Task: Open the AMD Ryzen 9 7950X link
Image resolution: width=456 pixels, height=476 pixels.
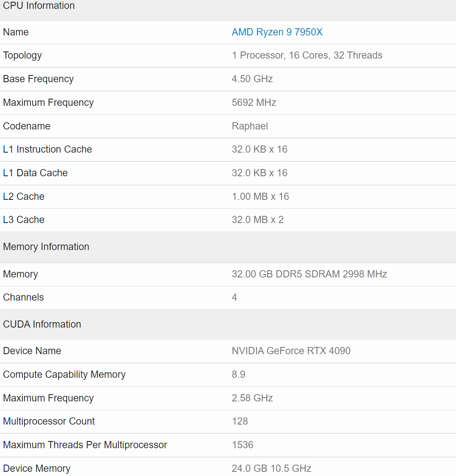Action: (277, 32)
